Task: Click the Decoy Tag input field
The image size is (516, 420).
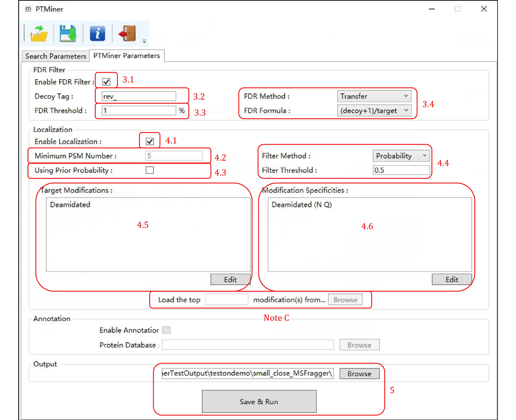Action: click(139, 96)
